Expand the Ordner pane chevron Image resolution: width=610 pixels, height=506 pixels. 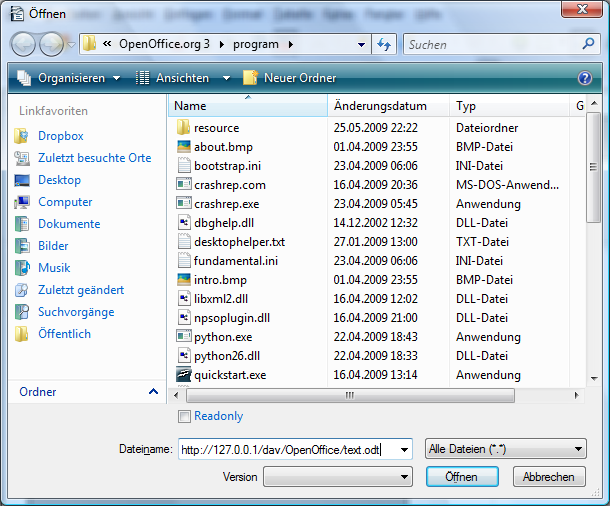(x=153, y=393)
